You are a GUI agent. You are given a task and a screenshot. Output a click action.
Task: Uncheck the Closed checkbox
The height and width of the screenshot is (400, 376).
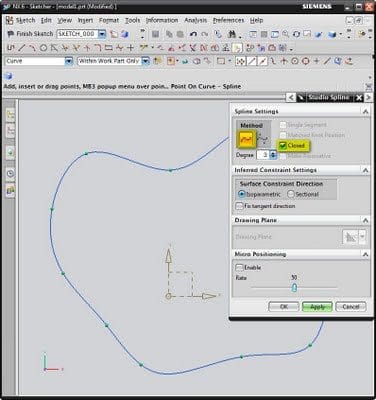tap(283, 145)
